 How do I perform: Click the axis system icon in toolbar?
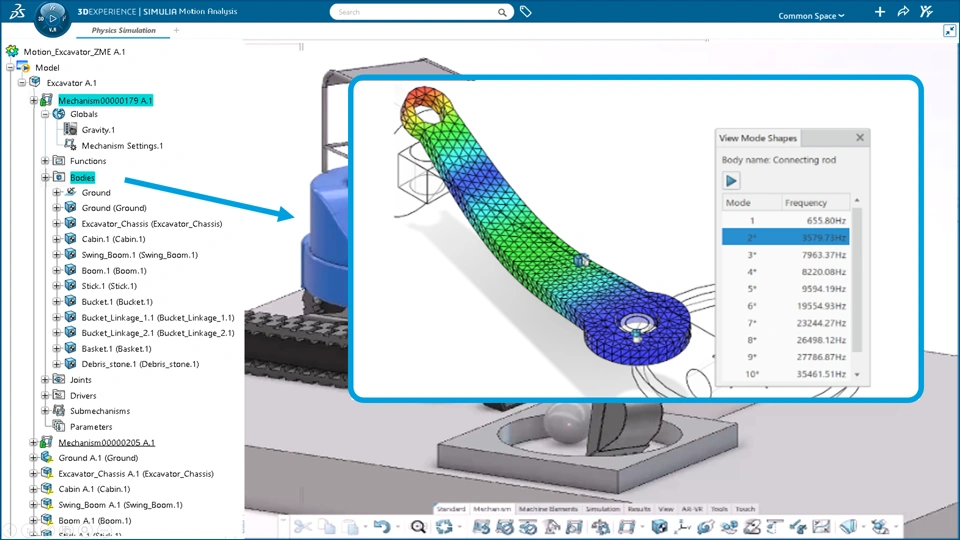pos(682,527)
